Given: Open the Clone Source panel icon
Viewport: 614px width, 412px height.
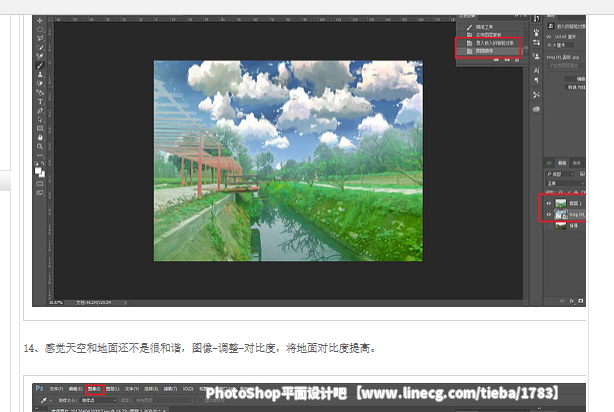Looking at the screenshot, I should tap(536, 56).
